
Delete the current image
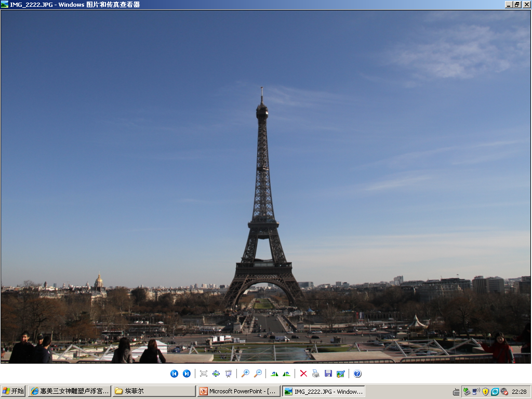pyautogui.click(x=303, y=374)
